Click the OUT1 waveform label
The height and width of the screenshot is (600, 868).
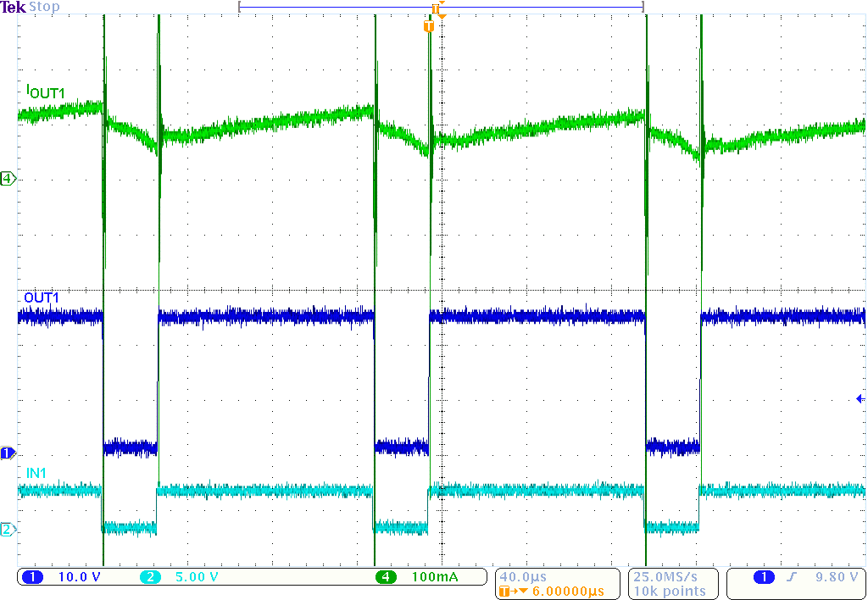(42, 298)
